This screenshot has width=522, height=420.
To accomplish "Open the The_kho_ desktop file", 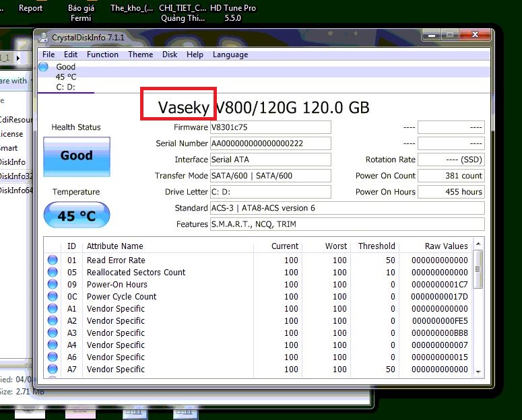I will [x=132, y=8].
